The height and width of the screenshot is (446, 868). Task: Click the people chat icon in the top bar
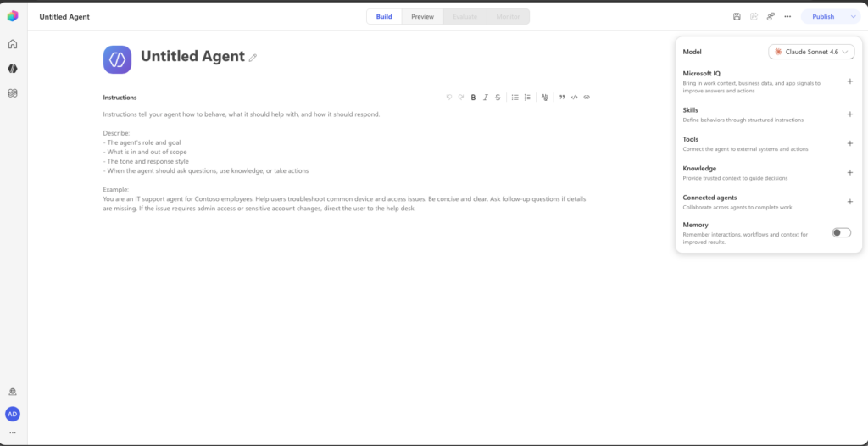(771, 17)
